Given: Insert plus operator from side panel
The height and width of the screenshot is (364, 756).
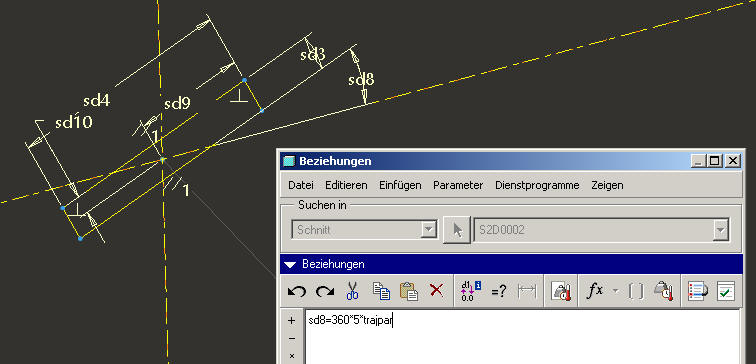Looking at the screenshot, I should (292, 321).
